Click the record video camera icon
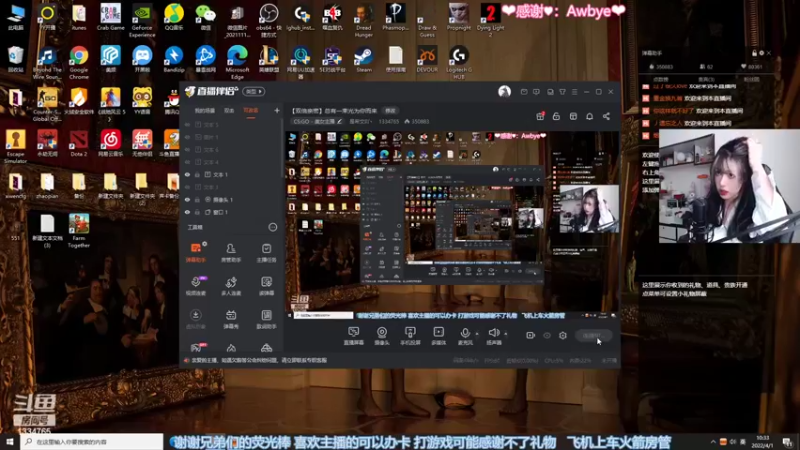The image size is (800, 450). 531,335
